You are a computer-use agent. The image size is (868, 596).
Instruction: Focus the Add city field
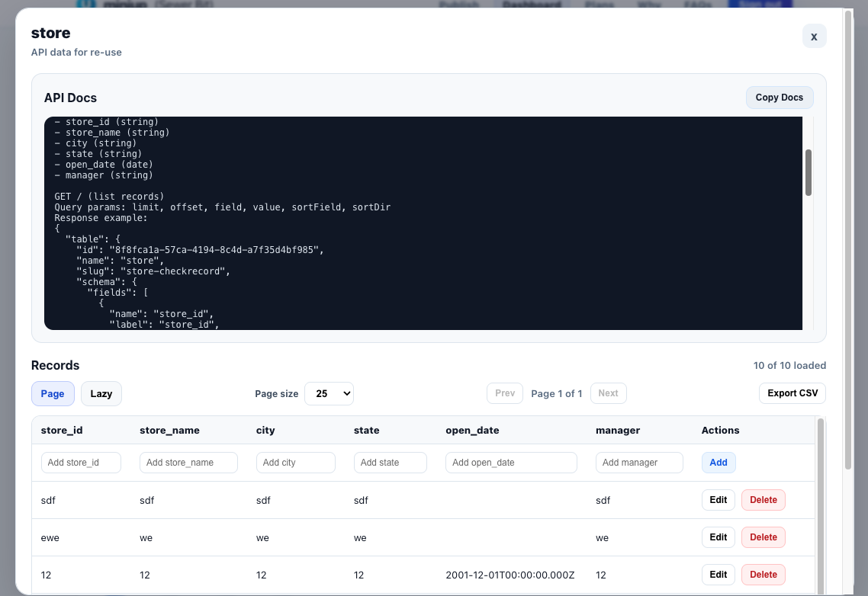[296, 463]
